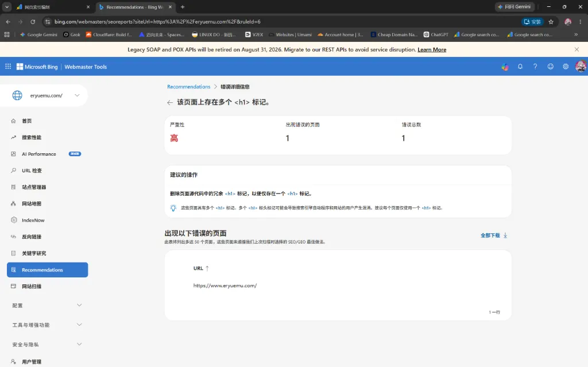Dismiss the Legacy SOAP API banner
The width and height of the screenshot is (588, 367).
[x=577, y=49]
